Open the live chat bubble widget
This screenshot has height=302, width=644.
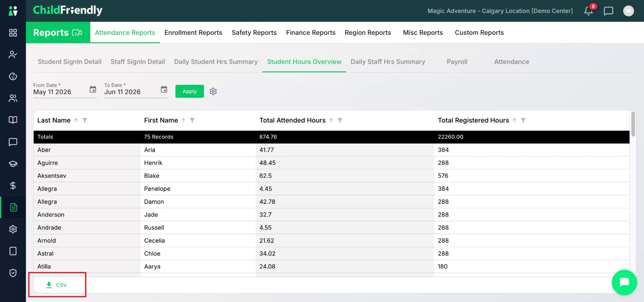[624, 282]
